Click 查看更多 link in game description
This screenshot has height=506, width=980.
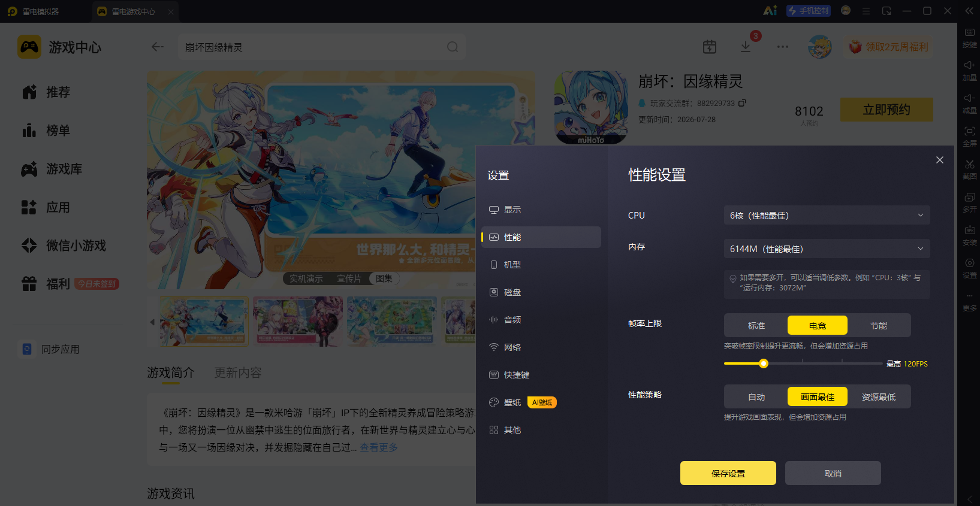[379, 447]
